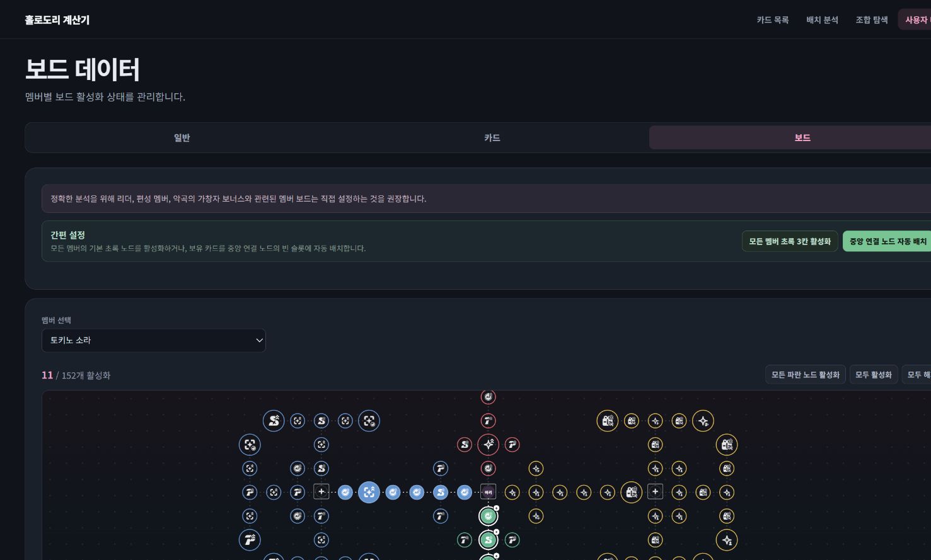Activate the large blue-outlined S node

[274, 421]
